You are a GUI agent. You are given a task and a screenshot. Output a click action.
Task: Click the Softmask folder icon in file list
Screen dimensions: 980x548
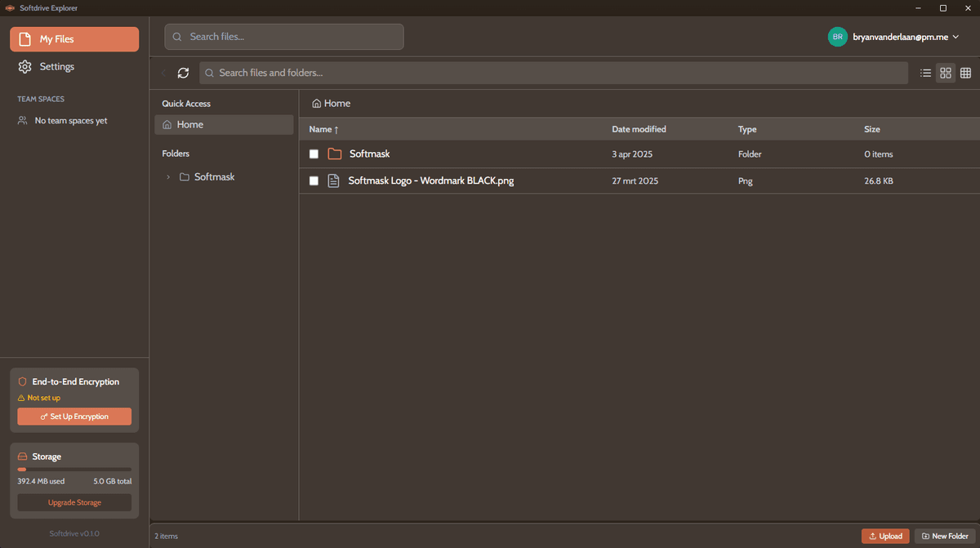(x=335, y=154)
